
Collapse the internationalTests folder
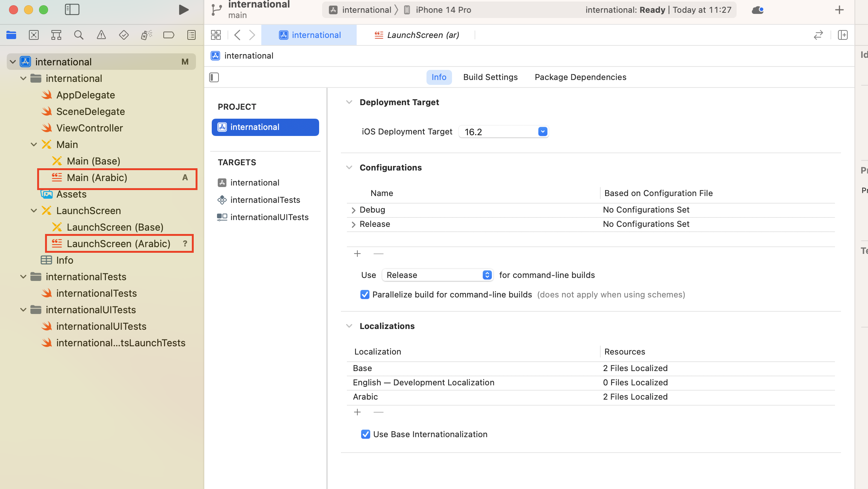(23, 276)
